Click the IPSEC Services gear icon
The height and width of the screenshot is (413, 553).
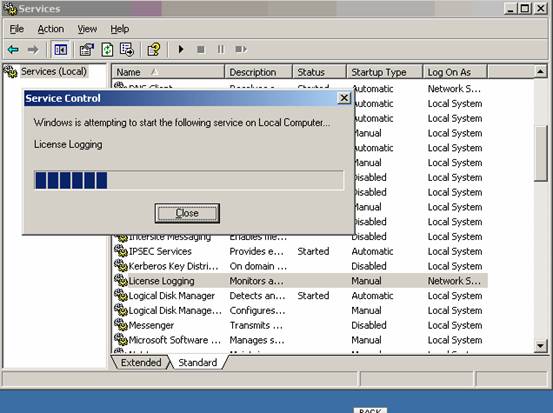coord(121,251)
